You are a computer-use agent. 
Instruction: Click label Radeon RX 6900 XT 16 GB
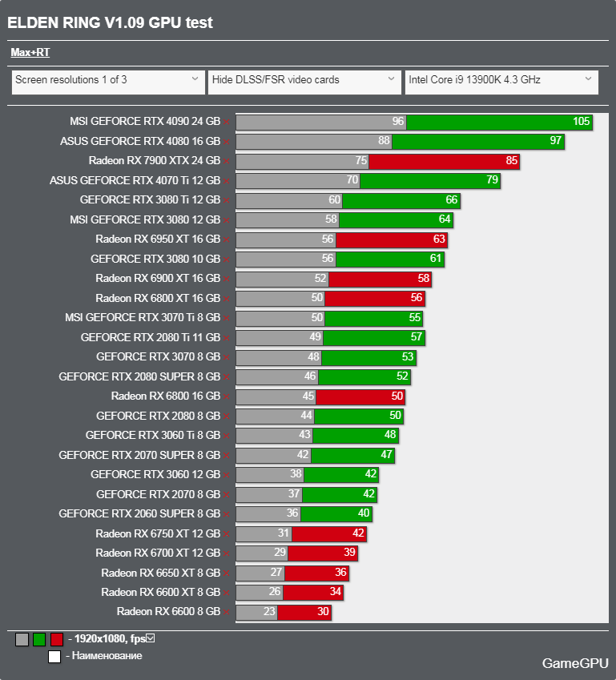158,279
